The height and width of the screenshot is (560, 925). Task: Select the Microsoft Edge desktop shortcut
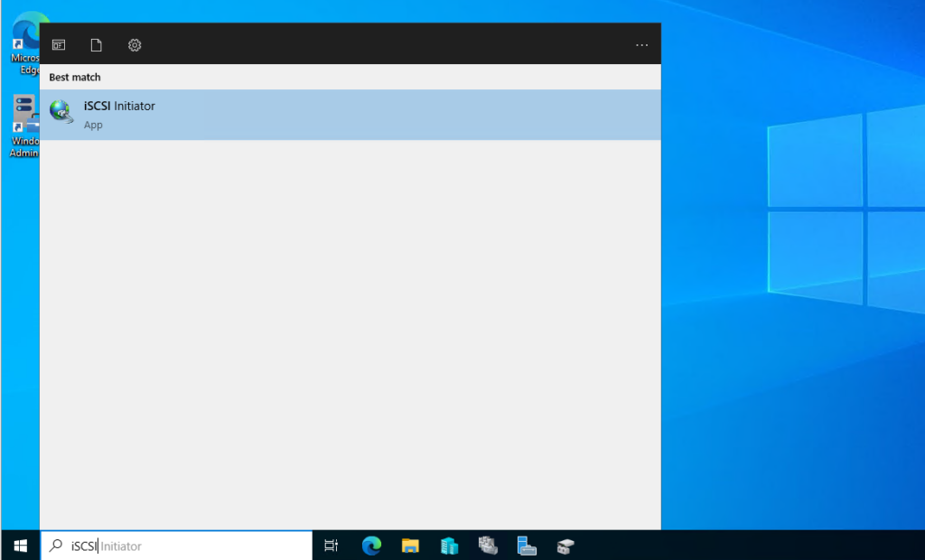[x=24, y=44]
